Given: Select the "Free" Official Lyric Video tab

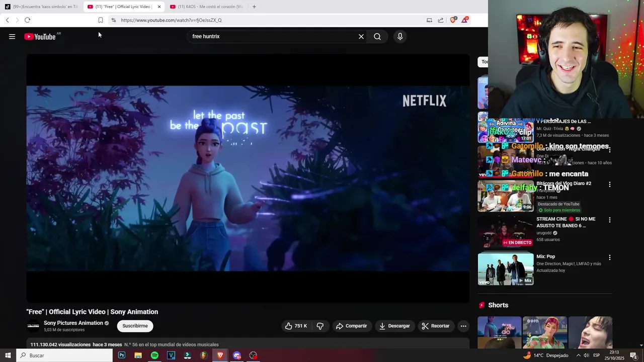Looking at the screenshot, I should (120, 7).
